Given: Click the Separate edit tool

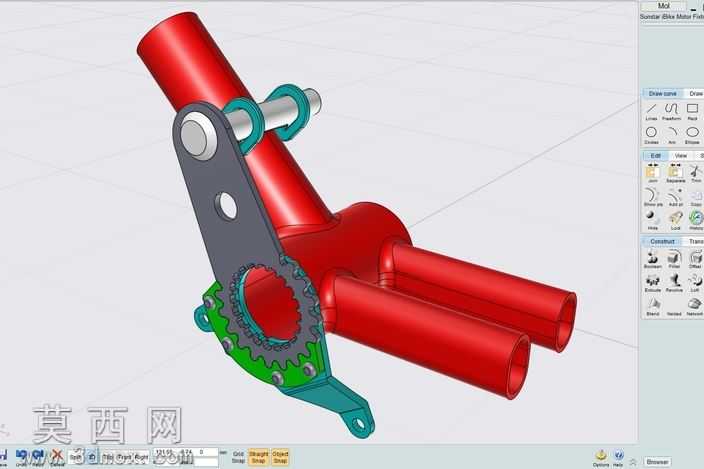Looking at the screenshot, I should (x=675, y=173).
